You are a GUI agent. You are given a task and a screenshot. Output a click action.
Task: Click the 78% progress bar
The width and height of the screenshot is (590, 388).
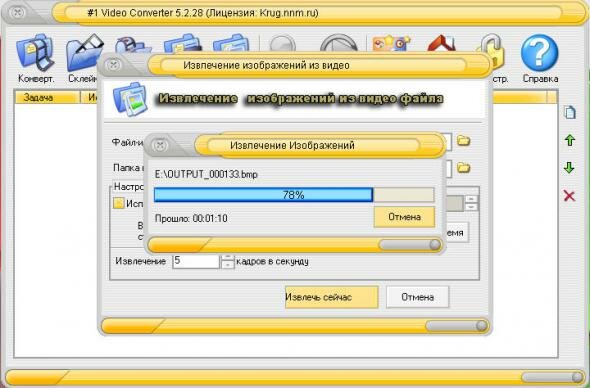click(294, 195)
